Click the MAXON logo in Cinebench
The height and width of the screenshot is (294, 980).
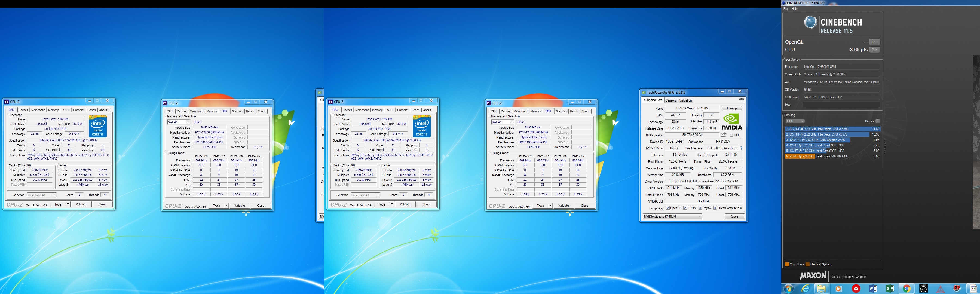pyautogui.click(x=813, y=276)
